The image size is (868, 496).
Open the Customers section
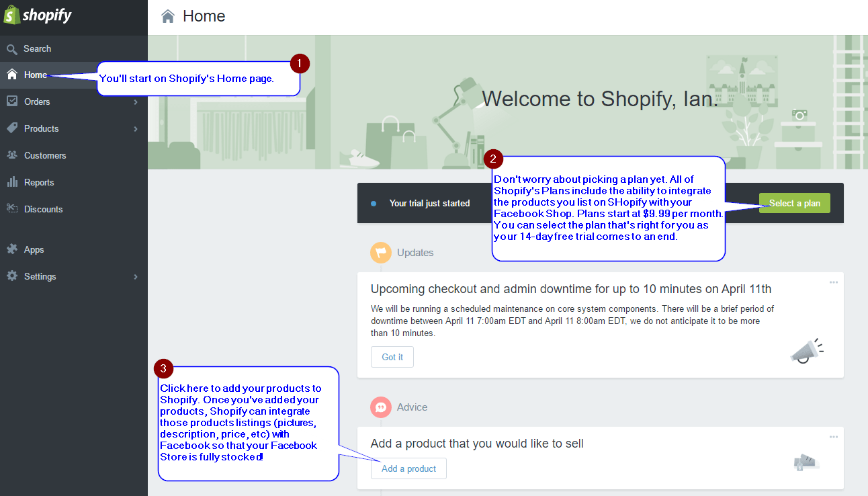coord(45,155)
